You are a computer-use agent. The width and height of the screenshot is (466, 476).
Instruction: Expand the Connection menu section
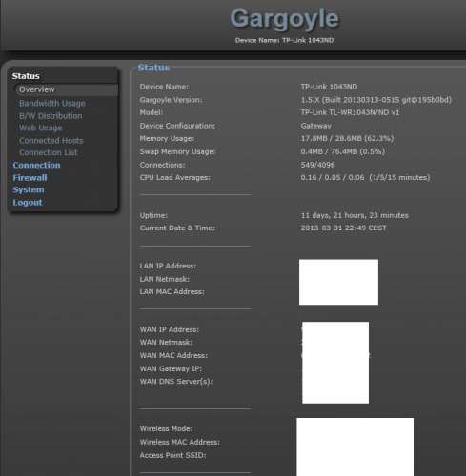point(36,166)
